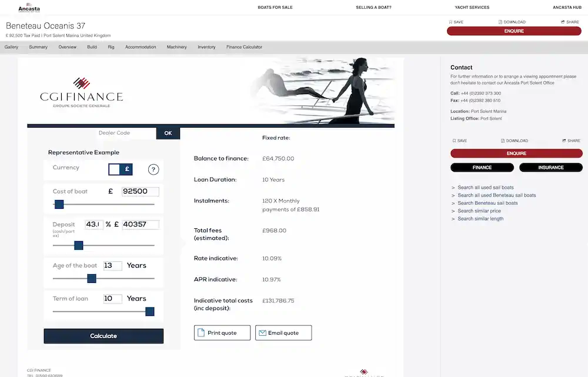The image size is (588, 377).
Task: Click Enquire button in Contact panel
Action: tap(516, 154)
